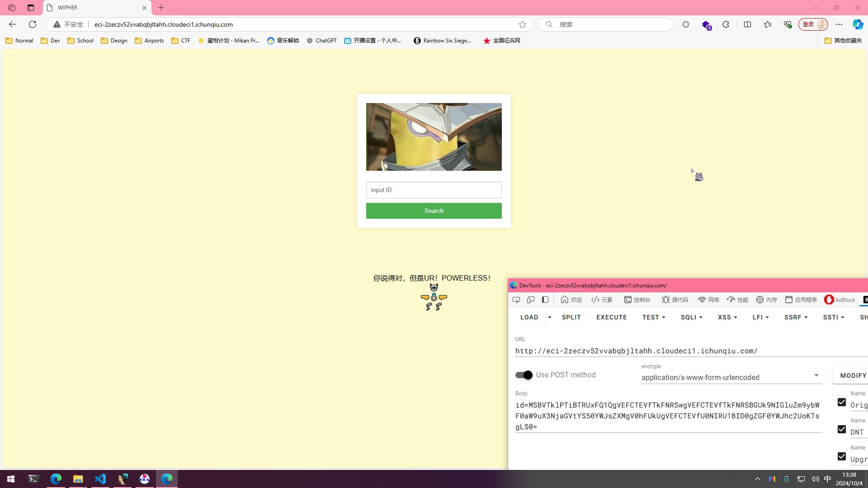Open browser extensions puzzle icon
868x488 pixels.
coord(726,24)
